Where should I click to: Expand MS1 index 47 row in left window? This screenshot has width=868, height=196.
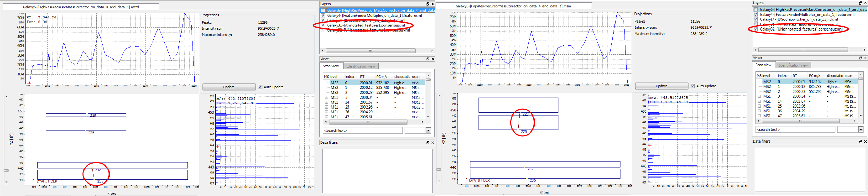(x=327, y=117)
